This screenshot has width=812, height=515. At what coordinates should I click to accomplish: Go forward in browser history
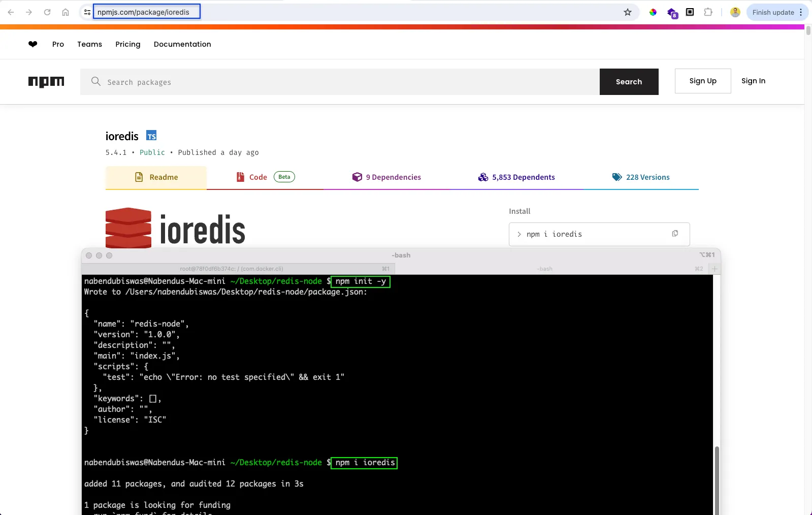click(29, 12)
